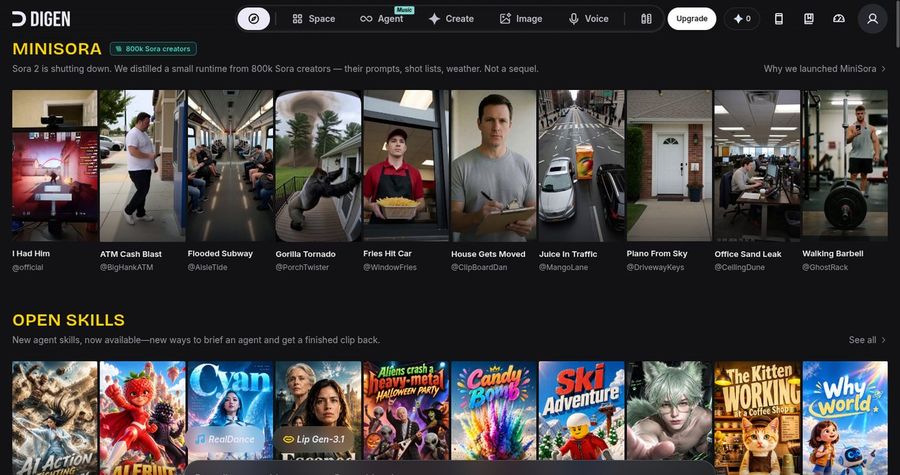Click the Upgrade button
The image size is (900, 475).
pos(692,19)
